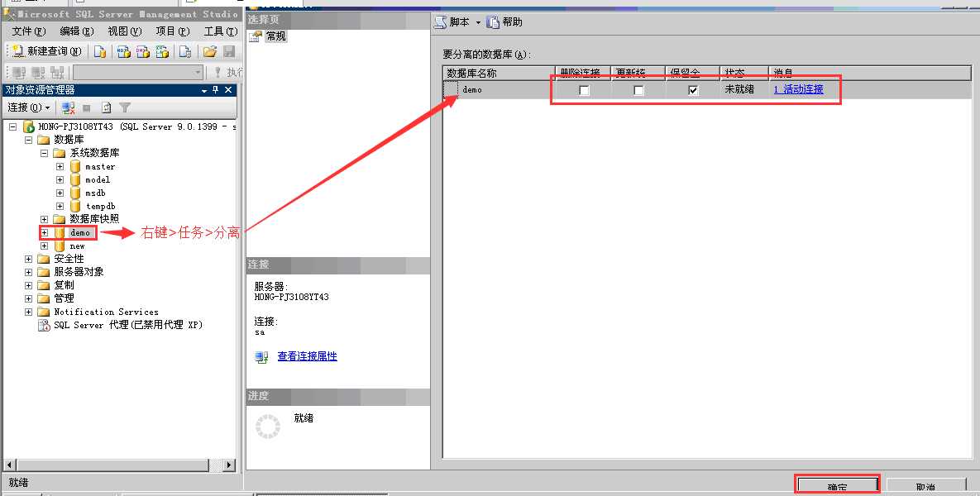
Task: Expand the Management (管理) folder
Action: click(29, 298)
